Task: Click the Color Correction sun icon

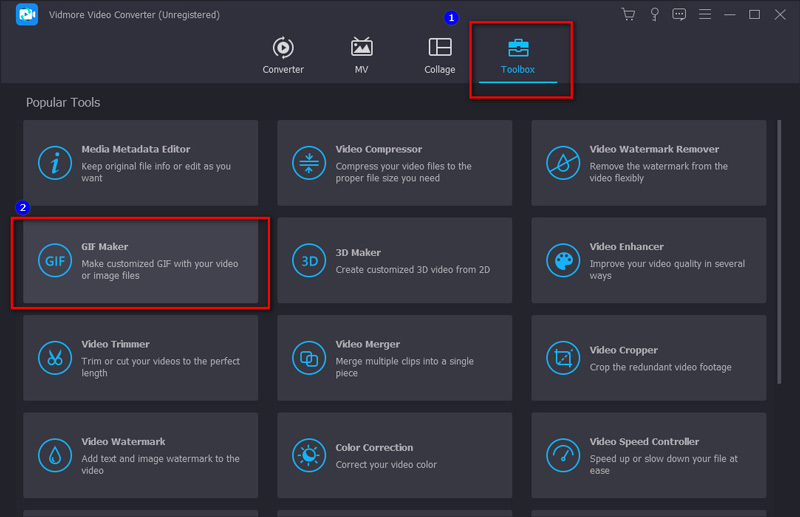Action: 309,456
